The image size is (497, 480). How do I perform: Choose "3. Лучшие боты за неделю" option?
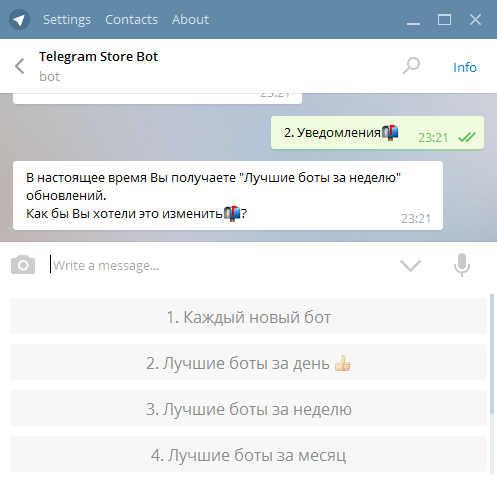click(248, 408)
